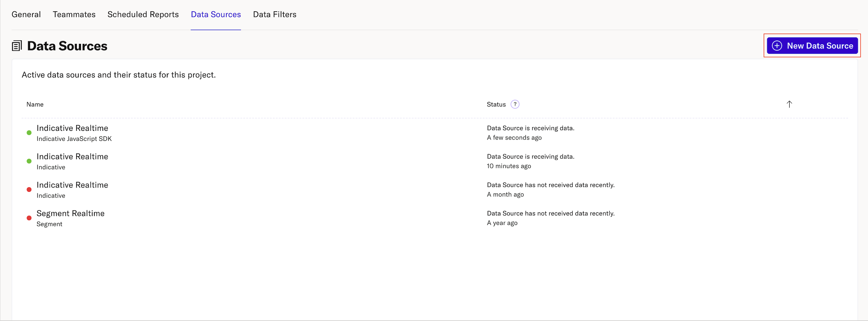Open Indicative Realtime with Indicative JavaScript SDK

(72, 128)
